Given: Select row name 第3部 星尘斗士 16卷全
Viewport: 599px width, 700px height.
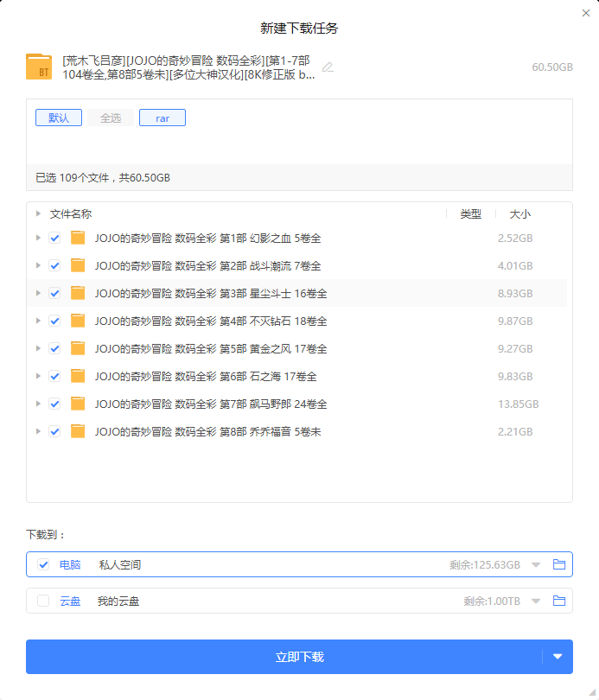Looking at the screenshot, I should coord(211,294).
